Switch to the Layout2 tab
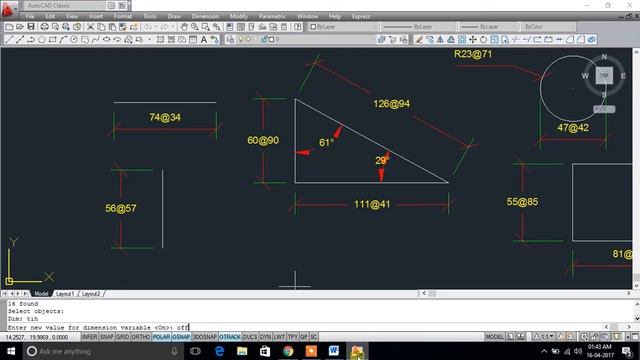This screenshot has width=640, height=360. coord(91,294)
